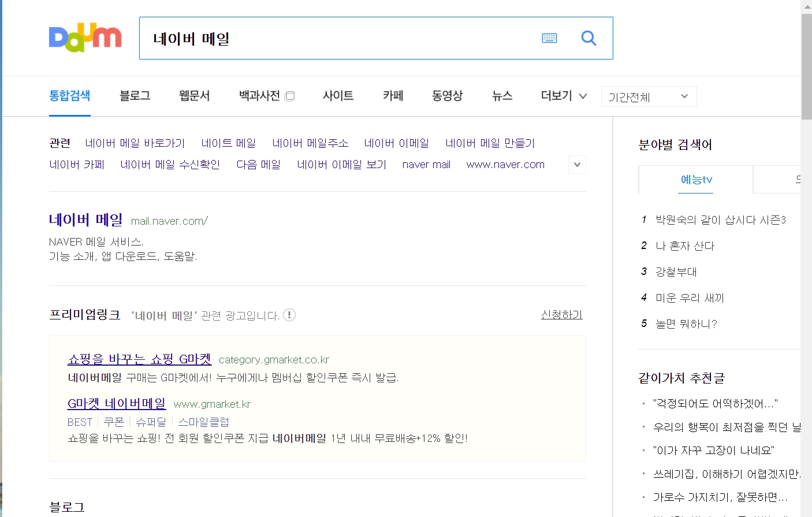Viewport: 812px width, 517px height.
Task: Open the 뉴스 tab
Action: (x=502, y=96)
